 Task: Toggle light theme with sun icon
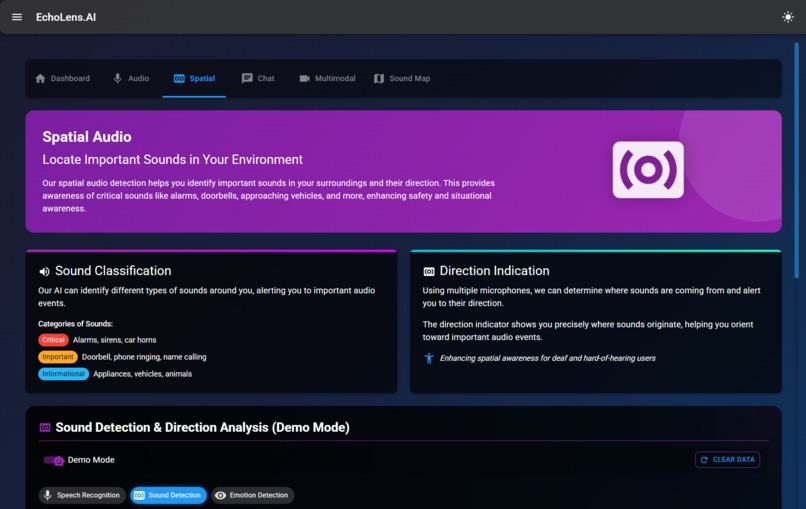click(x=787, y=17)
